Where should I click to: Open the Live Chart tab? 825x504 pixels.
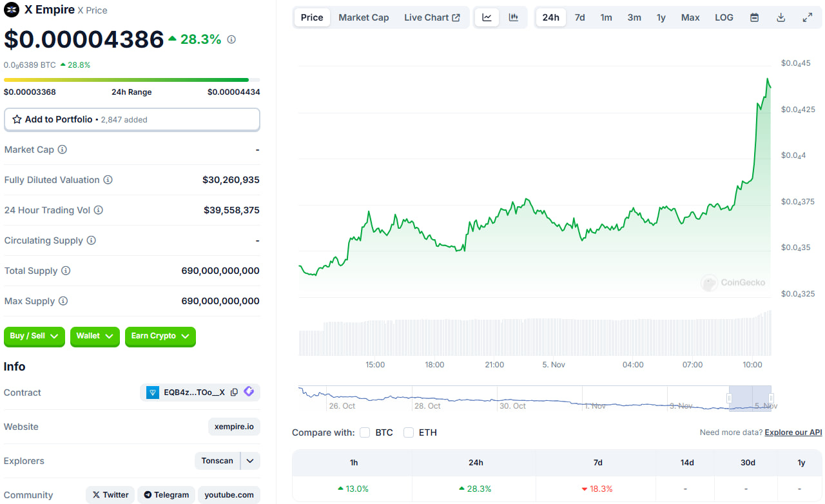point(432,17)
